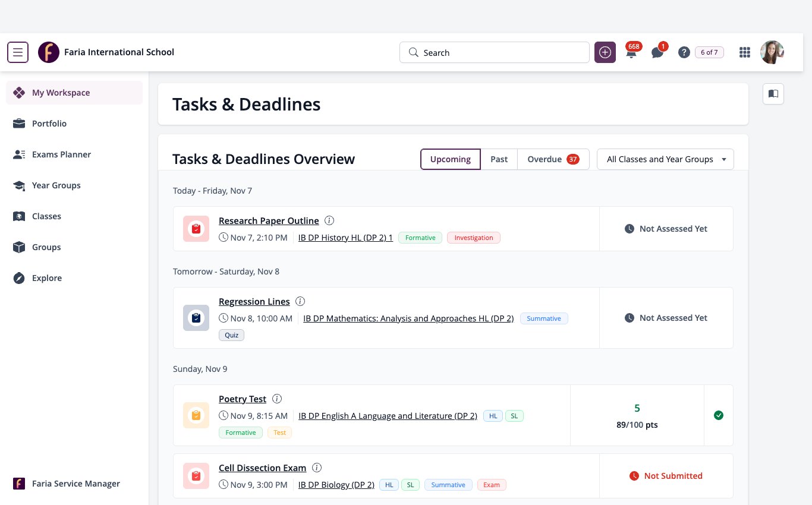Toggle the hamburger sidebar menu button
This screenshot has height=505, width=812.
coord(18,52)
